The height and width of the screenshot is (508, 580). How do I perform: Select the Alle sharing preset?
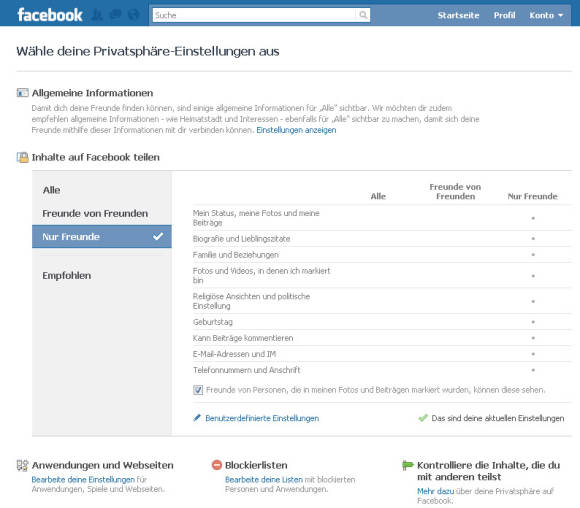point(102,190)
